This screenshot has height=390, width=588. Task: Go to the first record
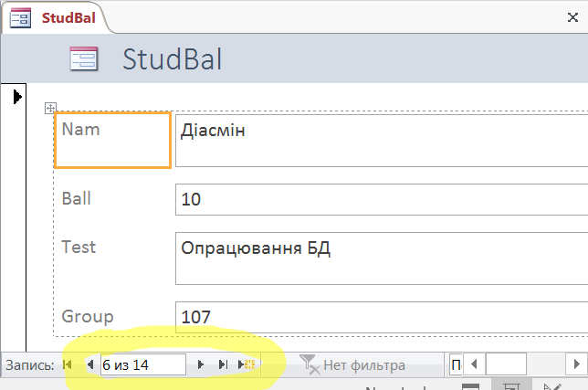tap(68, 365)
